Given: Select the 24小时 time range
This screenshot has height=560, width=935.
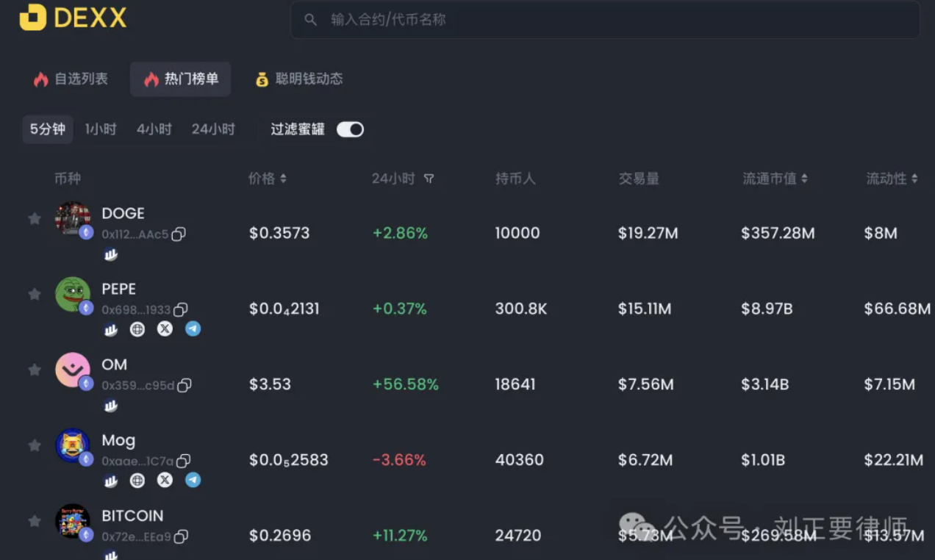Looking at the screenshot, I should click(x=212, y=129).
